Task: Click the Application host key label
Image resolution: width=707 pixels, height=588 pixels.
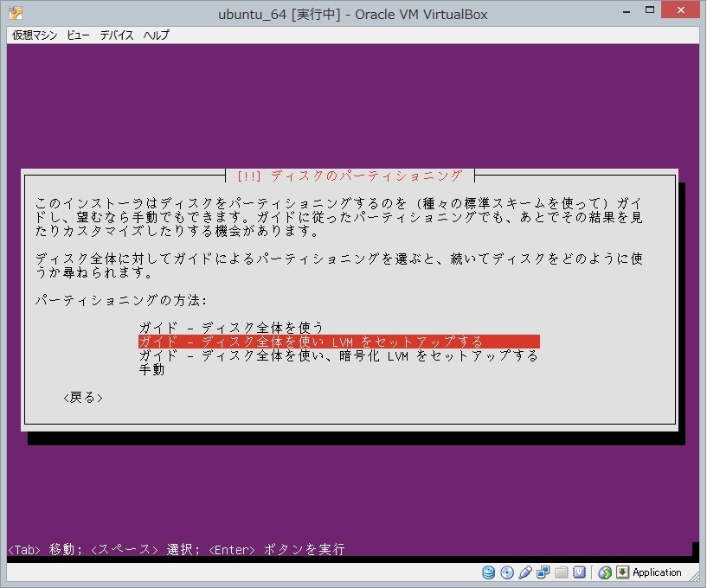Action: [657, 572]
